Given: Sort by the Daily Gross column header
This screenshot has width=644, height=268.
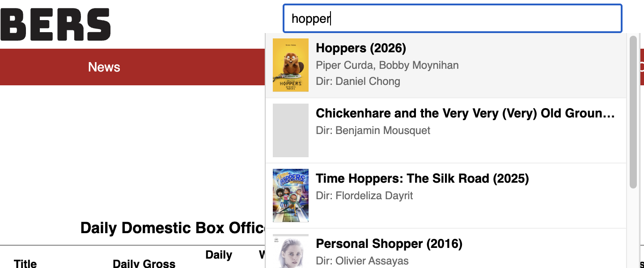Looking at the screenshot, I should [144, 264].
